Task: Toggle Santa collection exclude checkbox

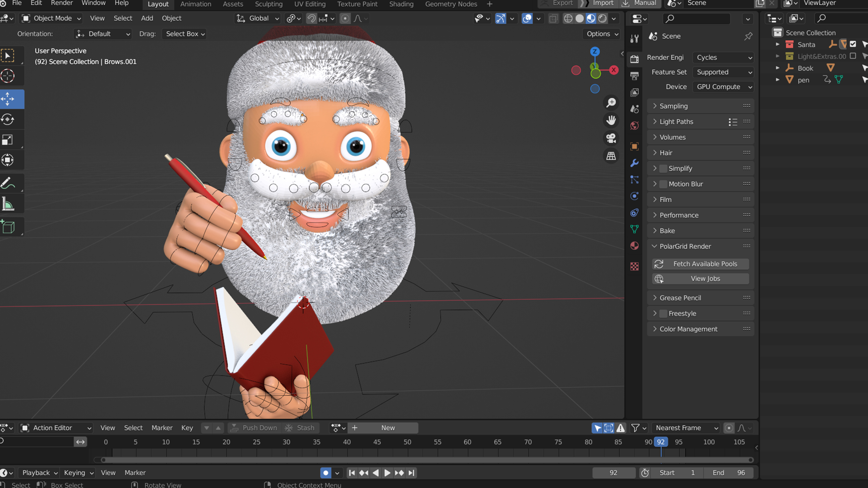Action: coord(853,44)
